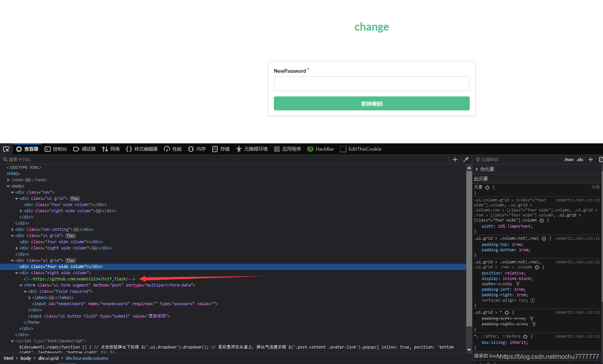Switch to the 调试器 debugger tab
This screenshot has height=364, width=603.
pyautogui.click(x=84, y=149)
